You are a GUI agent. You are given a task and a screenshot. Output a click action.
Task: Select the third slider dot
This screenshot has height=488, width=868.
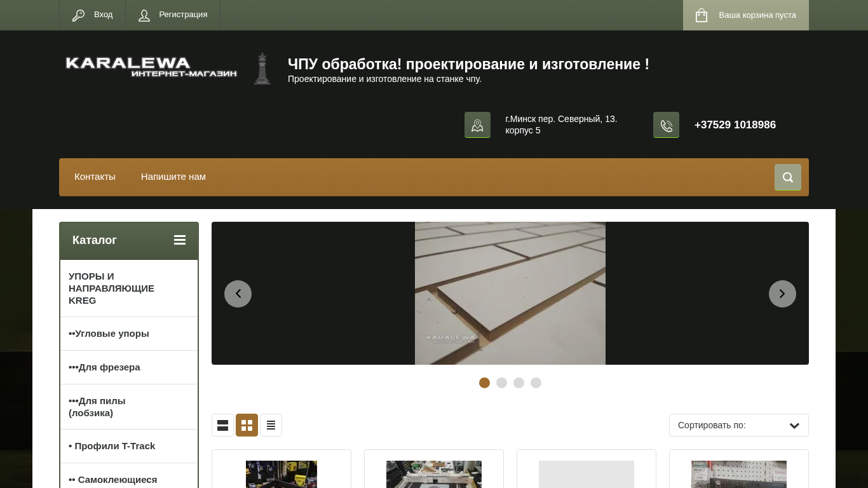point(519,383)
